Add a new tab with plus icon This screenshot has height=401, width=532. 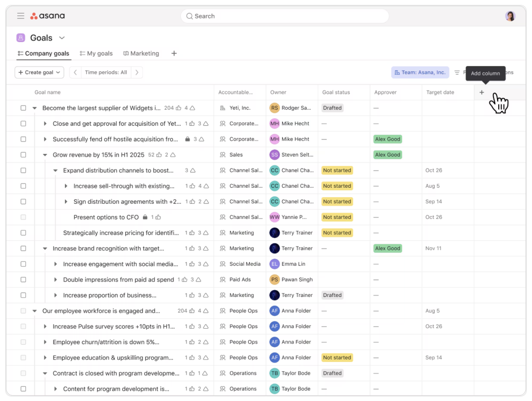[x=174, y=54]
